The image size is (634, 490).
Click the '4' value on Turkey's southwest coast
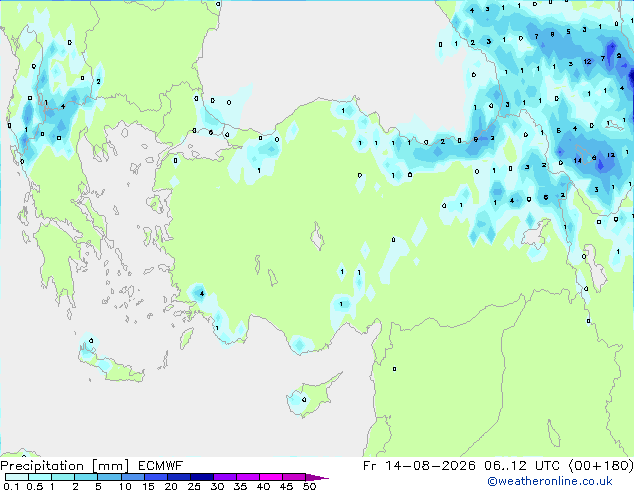click(x=202, y=294)
